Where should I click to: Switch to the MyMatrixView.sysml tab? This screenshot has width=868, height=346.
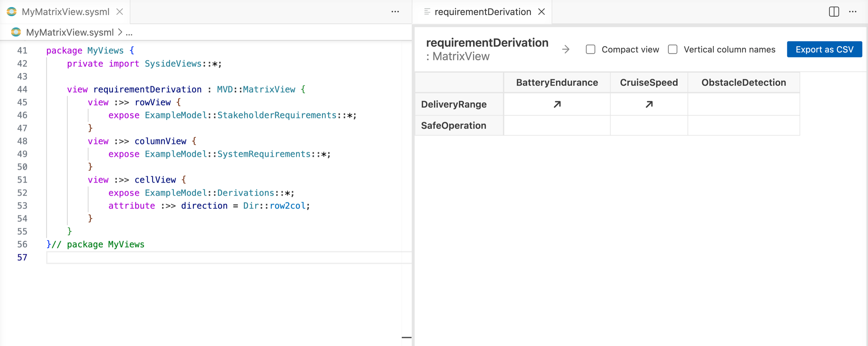click(65, 12)
